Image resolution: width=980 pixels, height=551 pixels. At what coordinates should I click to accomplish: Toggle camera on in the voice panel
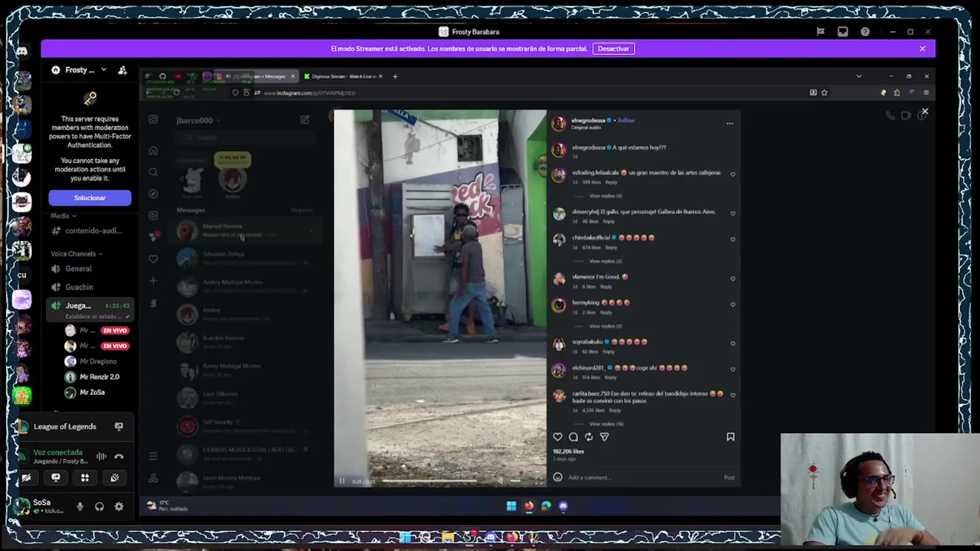coord(26,478)
